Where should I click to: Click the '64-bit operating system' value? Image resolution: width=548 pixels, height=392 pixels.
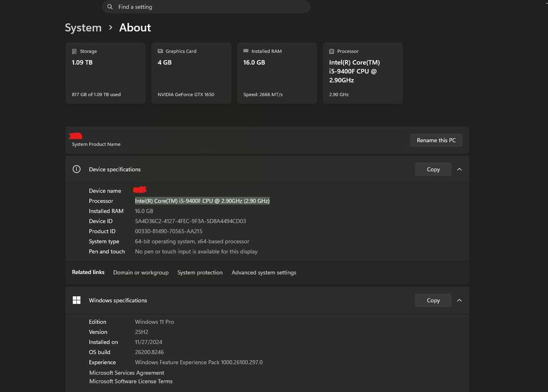192,241
